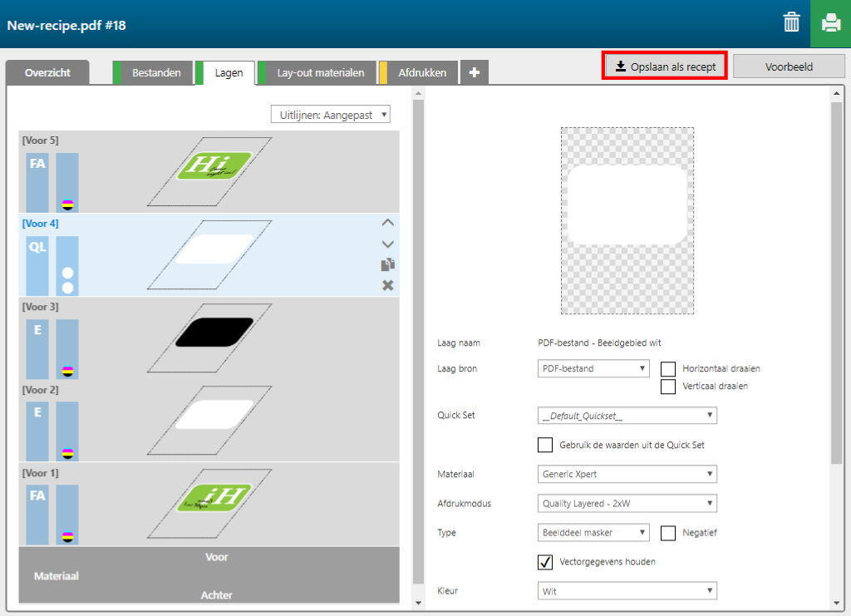Enable Verticaal draaien checkbox
Viewport: 851px width, 616px height.
pos(668,387)
